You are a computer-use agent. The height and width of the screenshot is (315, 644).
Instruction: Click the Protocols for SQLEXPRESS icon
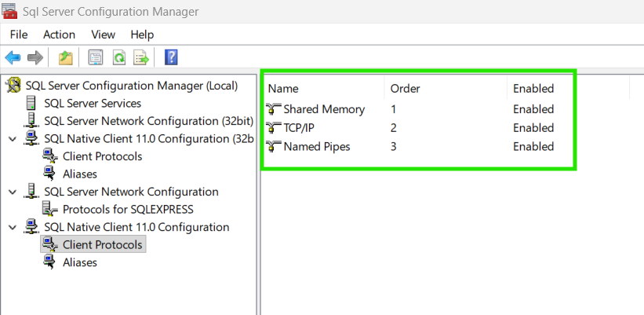tap(50, 209)
